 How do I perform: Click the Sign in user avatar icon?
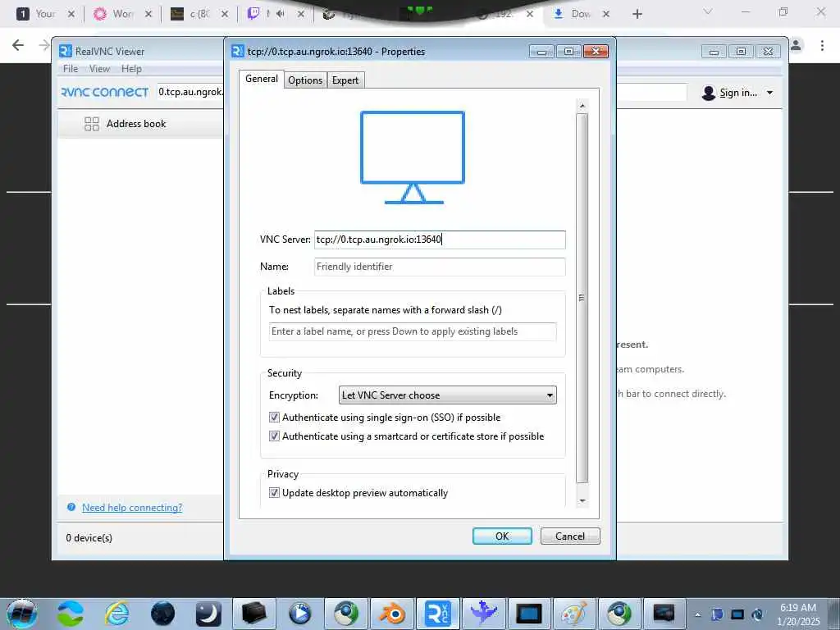pyautogui.click(x=709, y=93)
